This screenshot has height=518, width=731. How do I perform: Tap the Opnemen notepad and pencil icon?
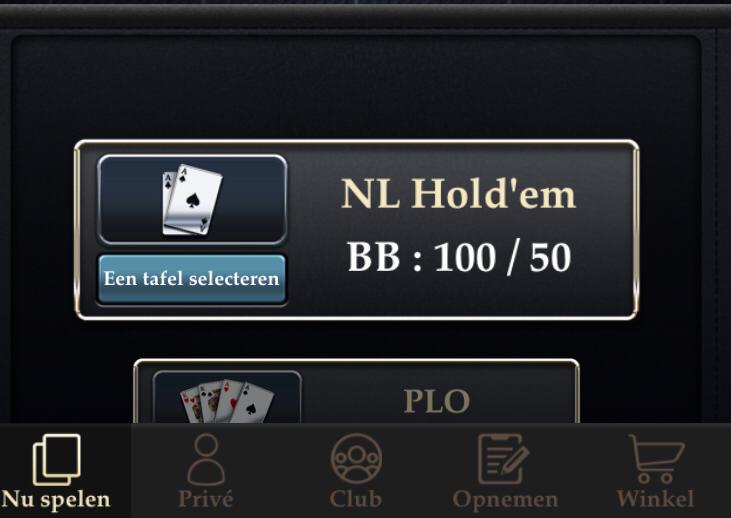(x=503, y=458)
